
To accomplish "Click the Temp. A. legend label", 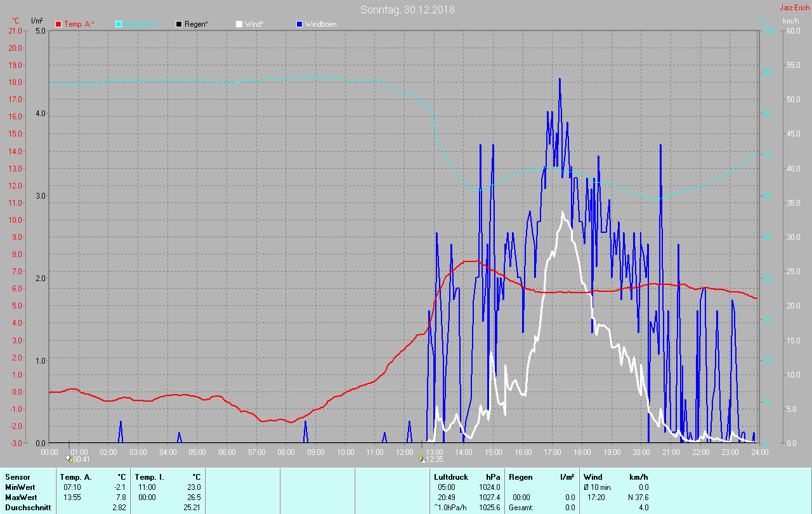I will pyautogui.click(x=79, y=24).
